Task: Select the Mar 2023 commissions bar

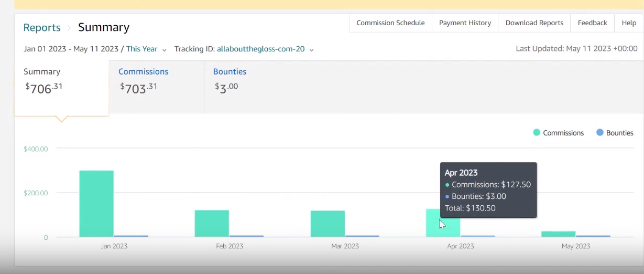Action: [328, 224]
